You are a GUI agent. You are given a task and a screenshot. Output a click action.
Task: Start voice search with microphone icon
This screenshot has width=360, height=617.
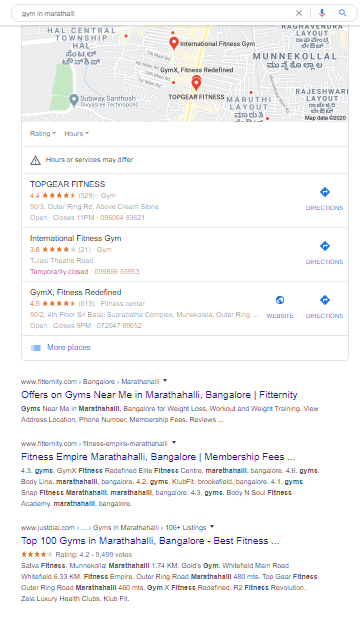(322, 13)
